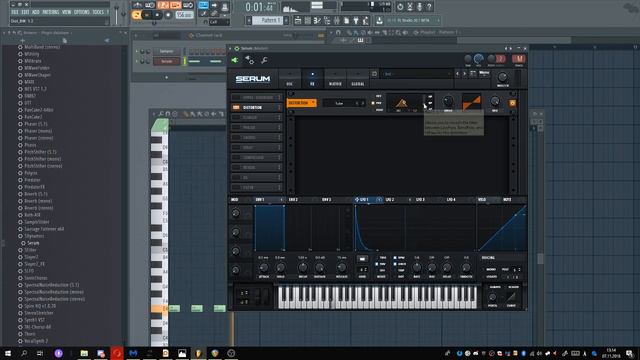
Task: Click the FL Studio play button
Action: (x=147, y=16)
